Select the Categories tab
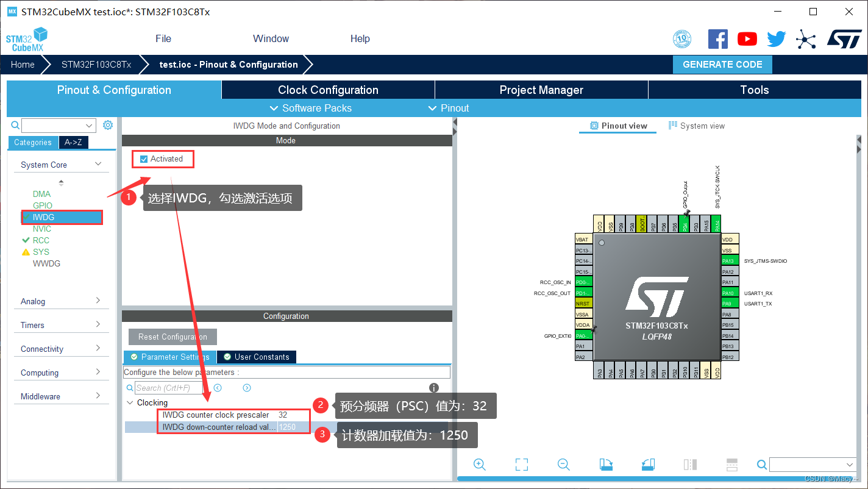This screenshot has width=868, height=489. (33, 142)
